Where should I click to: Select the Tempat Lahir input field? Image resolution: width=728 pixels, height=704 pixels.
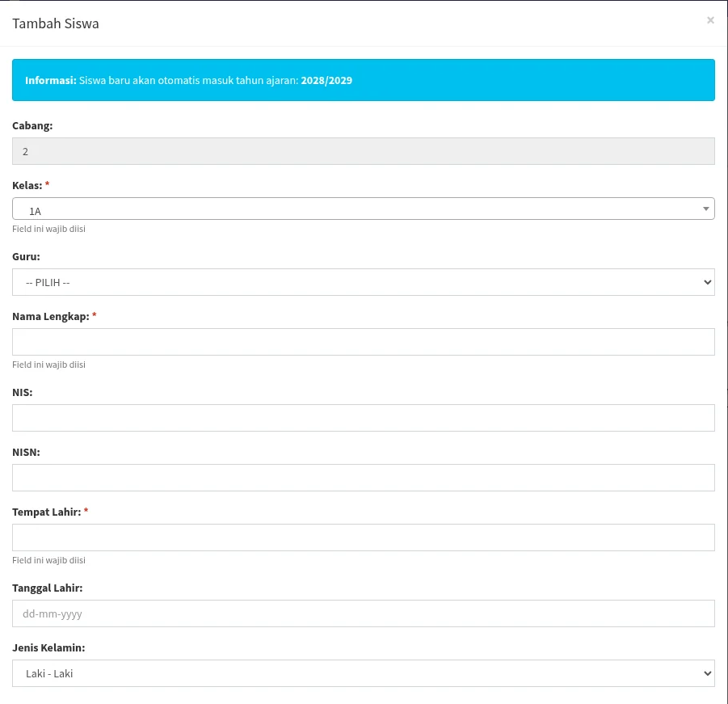click(x=363, y=537)
